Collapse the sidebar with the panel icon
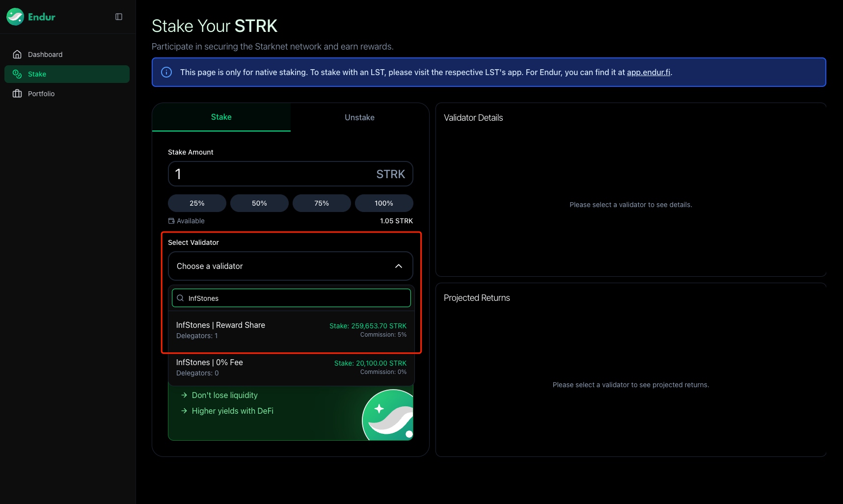The height and width of the screenshot is (504, 843). (x=119, y=17)
